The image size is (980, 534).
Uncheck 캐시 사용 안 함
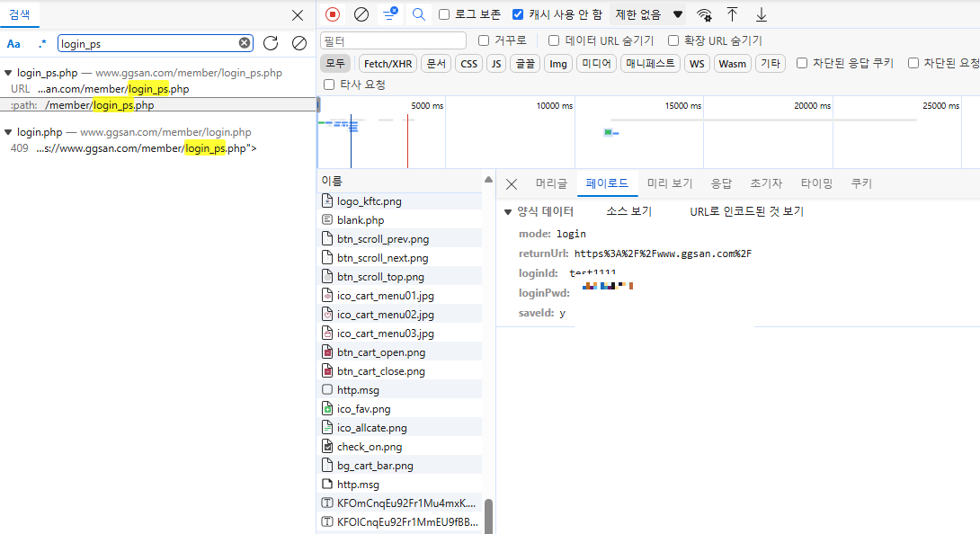pyautogui.click(x=518, y=14)
